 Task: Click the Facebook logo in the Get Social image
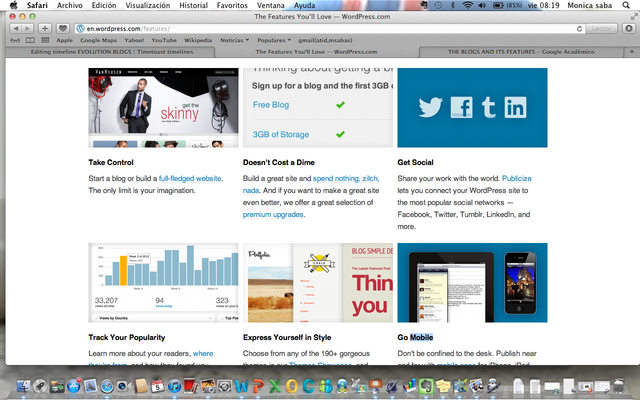462,107
